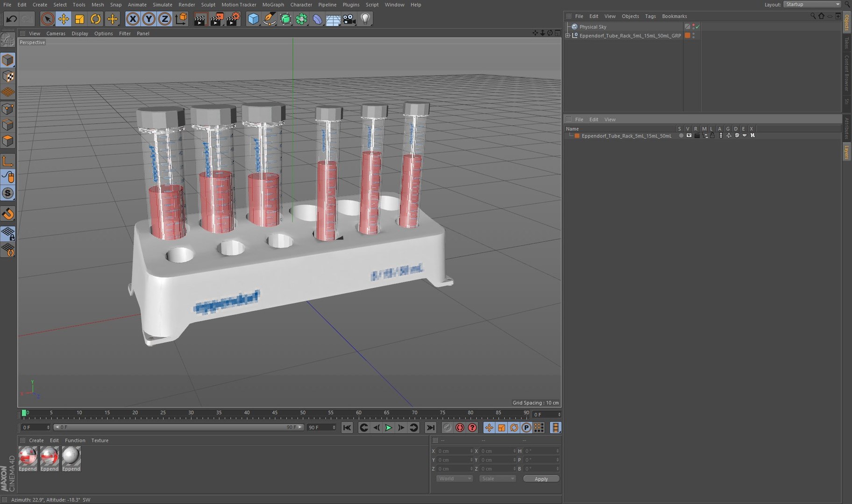Screen dimensions: 852x504
Task: Open the Layout Startup dropdown
Action: click(x=812, y=4)
